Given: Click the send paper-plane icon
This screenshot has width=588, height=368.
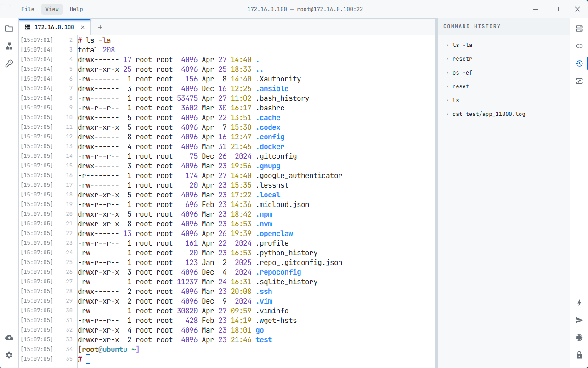Looking at the screenshot, I should [x=579, y=320].
